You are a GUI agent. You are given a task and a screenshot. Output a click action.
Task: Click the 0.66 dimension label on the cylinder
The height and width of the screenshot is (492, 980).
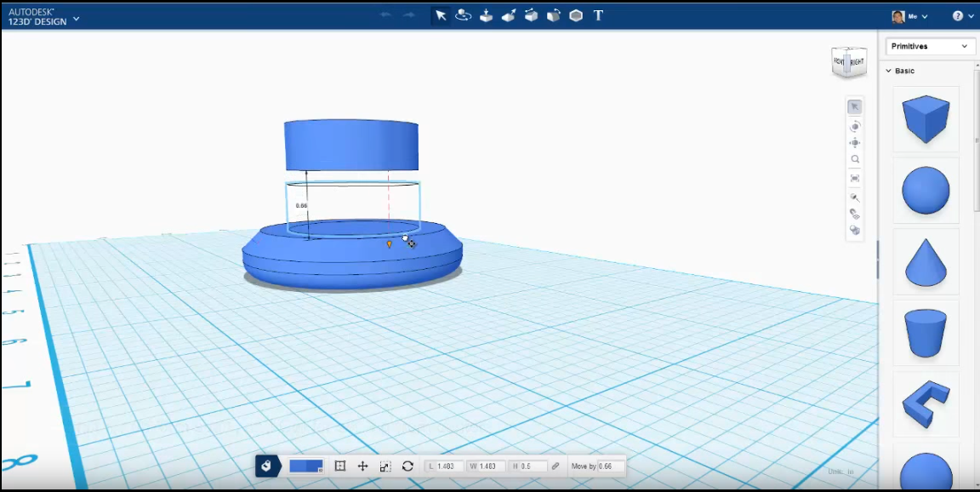pyautogui.click(x=301, y=205)
